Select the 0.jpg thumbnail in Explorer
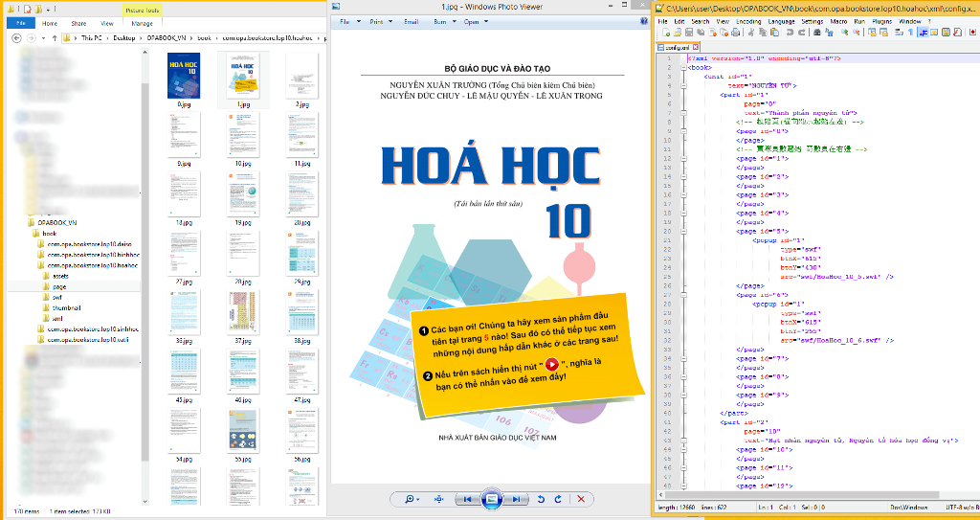 pos(183,75)
